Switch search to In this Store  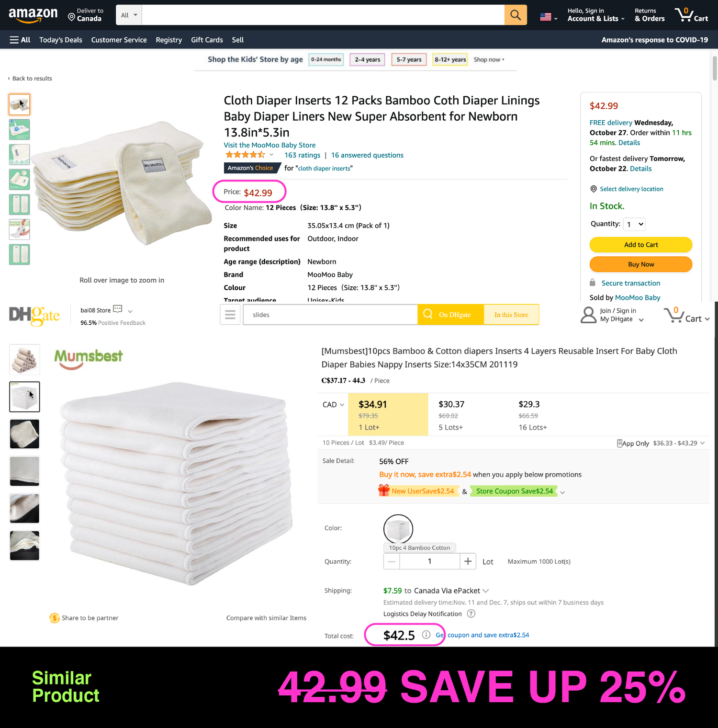[x=511, y=315]
